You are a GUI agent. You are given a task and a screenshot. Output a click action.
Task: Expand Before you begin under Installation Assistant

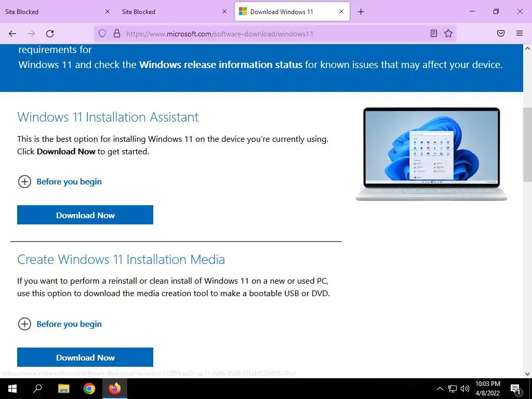60,181
